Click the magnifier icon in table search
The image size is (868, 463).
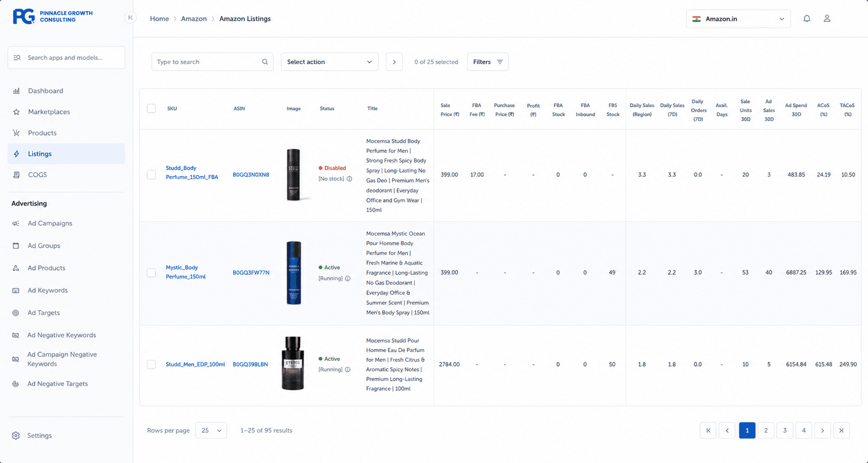coord(265,62)
